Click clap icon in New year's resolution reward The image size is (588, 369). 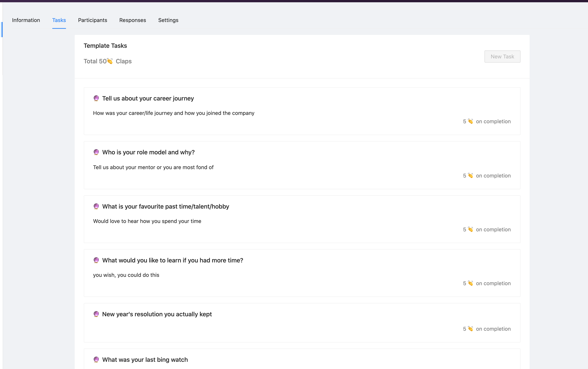pos(470,329)
